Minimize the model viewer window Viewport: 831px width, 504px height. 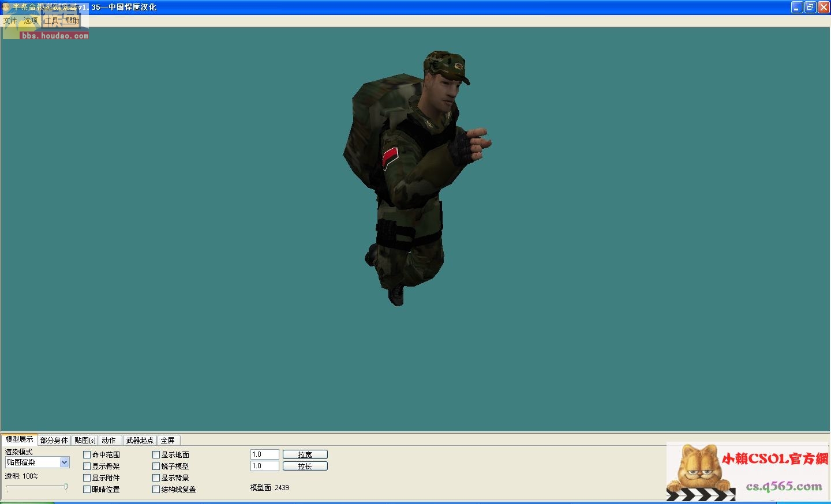pyautogui.click(x=797, y=7)
